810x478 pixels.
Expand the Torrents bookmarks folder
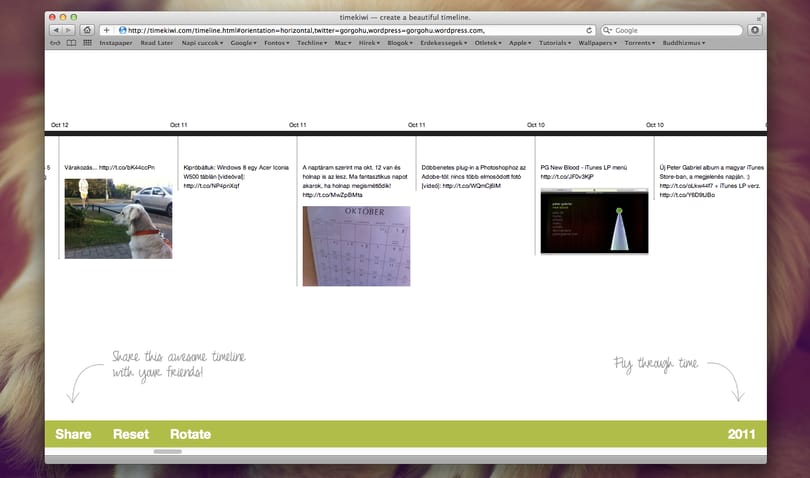tap(640, 43)
